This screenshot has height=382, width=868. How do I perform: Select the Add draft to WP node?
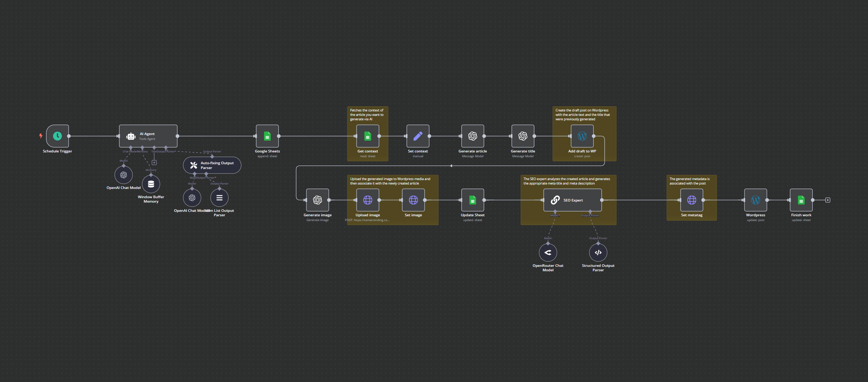(582, 136)
